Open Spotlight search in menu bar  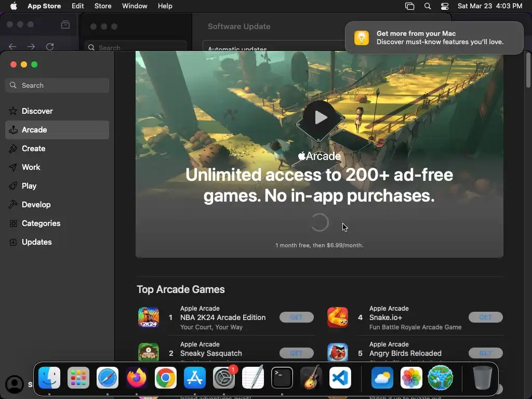coord(428,6)
